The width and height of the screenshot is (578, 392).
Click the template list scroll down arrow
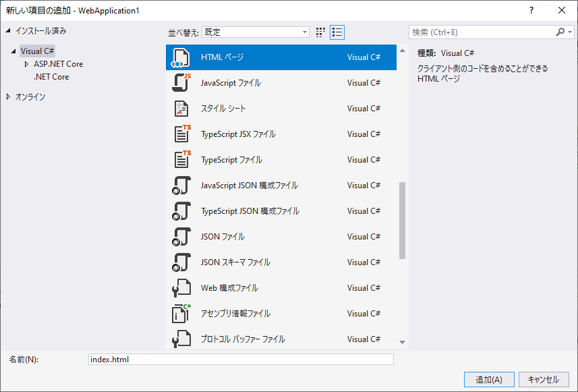(x=402, y=343)
